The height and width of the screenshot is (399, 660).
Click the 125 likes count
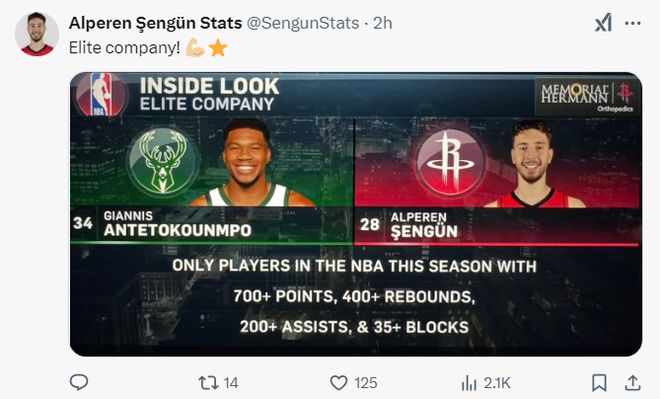click(365, 383)
